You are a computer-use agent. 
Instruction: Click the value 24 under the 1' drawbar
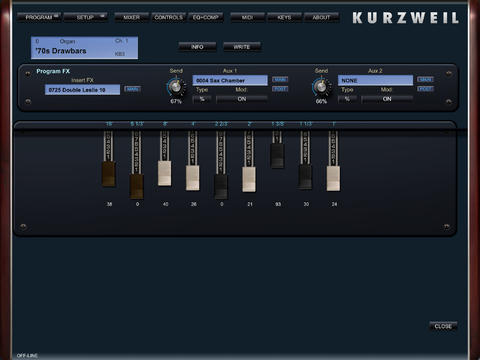334,204
